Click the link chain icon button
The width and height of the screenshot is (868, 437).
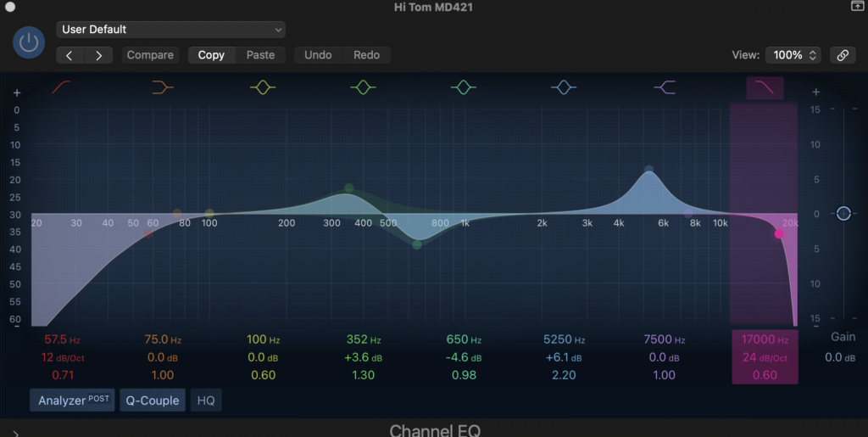(843, 55)
